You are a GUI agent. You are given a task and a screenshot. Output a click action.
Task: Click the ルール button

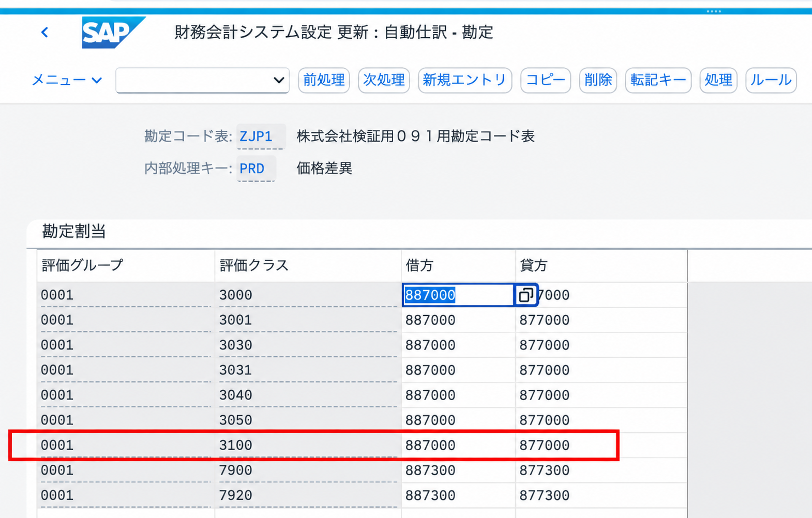771,80
